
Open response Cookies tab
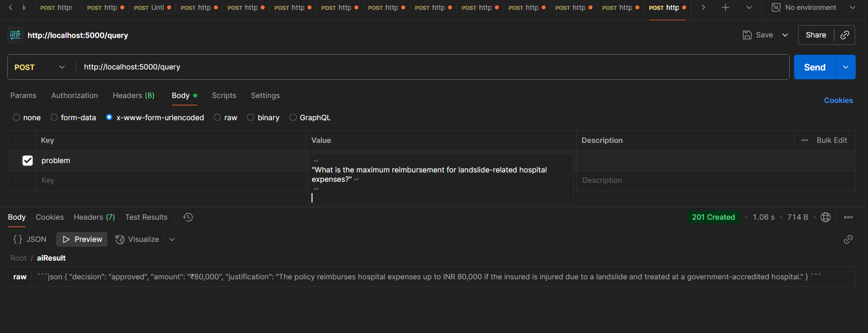click(50, 217)
